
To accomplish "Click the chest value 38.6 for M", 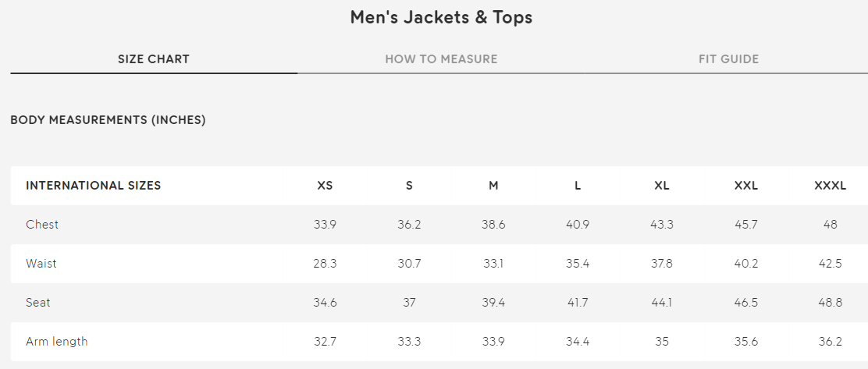I will (x=493, y=225).
